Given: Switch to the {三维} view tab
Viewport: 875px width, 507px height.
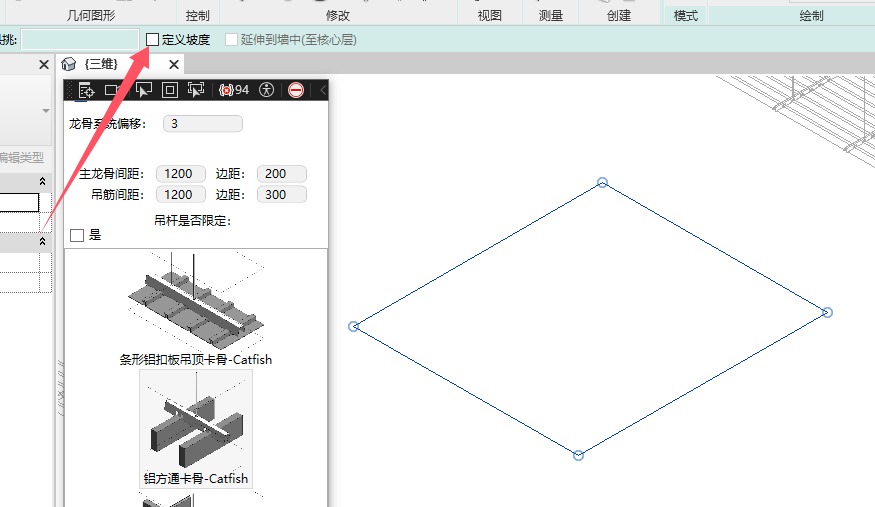Looking at the screenshot, I should (101, 64).
